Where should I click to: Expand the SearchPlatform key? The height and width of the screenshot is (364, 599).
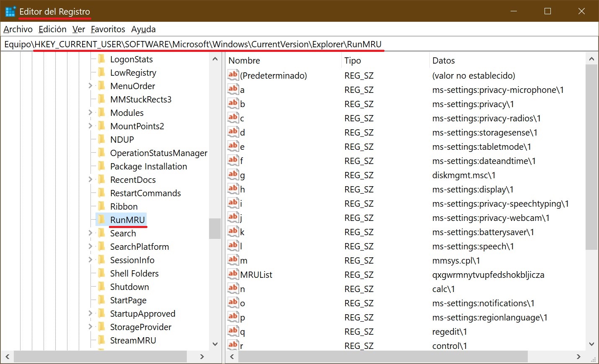(90, 246)
